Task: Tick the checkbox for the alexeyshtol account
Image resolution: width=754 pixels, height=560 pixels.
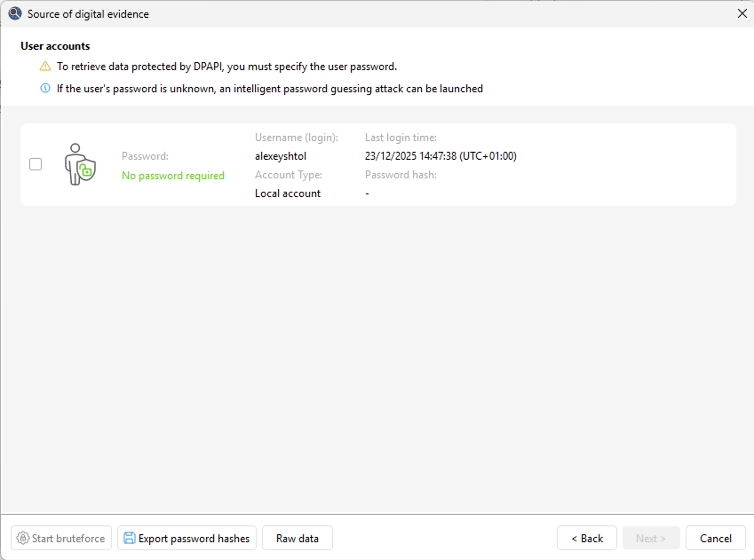Action: 36,164
